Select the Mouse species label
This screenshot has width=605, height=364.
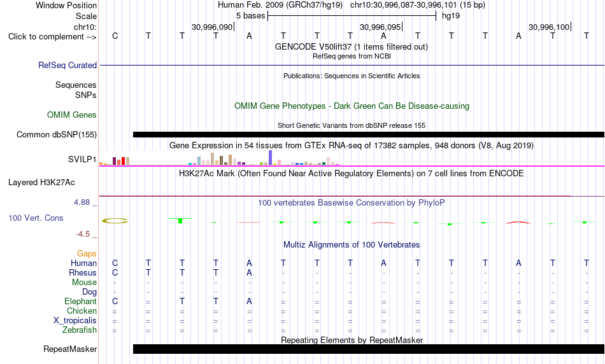coord(84,283)
